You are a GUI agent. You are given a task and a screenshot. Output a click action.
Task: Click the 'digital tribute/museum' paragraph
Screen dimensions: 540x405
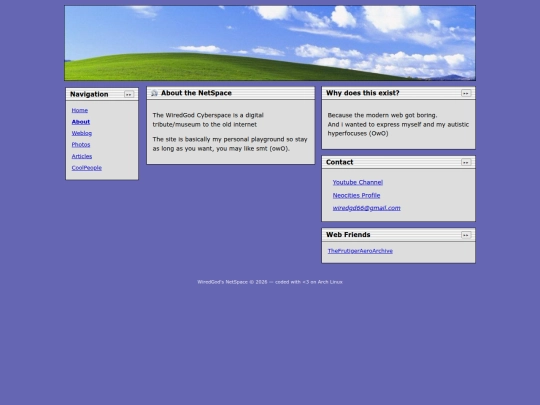[208, 120]
